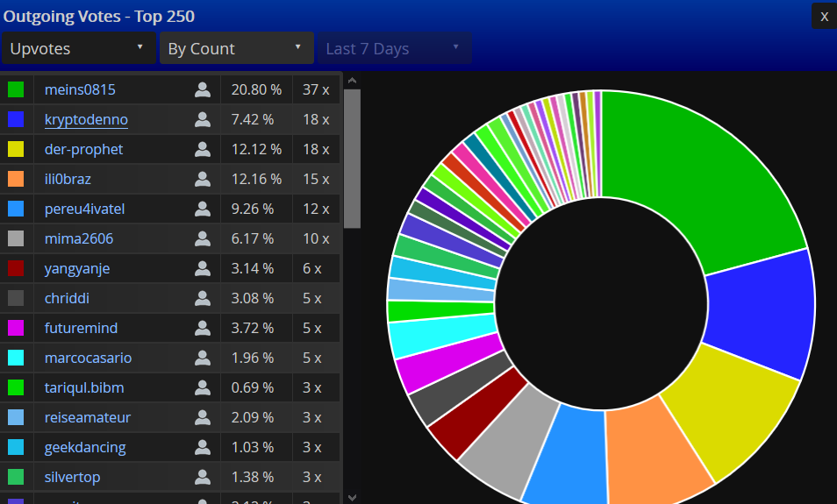Viewport: 837px width, 504px height.
Task: Click the profile icon next to meins0815
Action: [x=203, y=89]
